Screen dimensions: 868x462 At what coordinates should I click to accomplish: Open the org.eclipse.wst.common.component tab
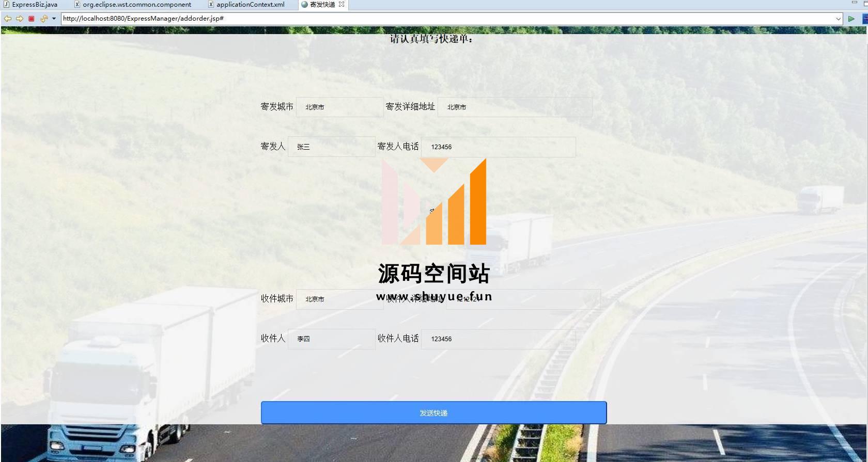point(136,5)
